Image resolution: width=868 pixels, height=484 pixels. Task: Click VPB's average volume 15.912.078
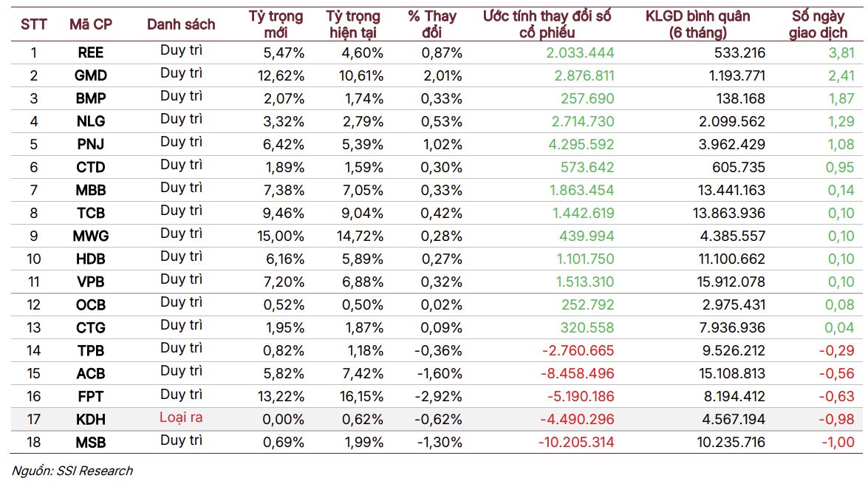coord(731,282)
